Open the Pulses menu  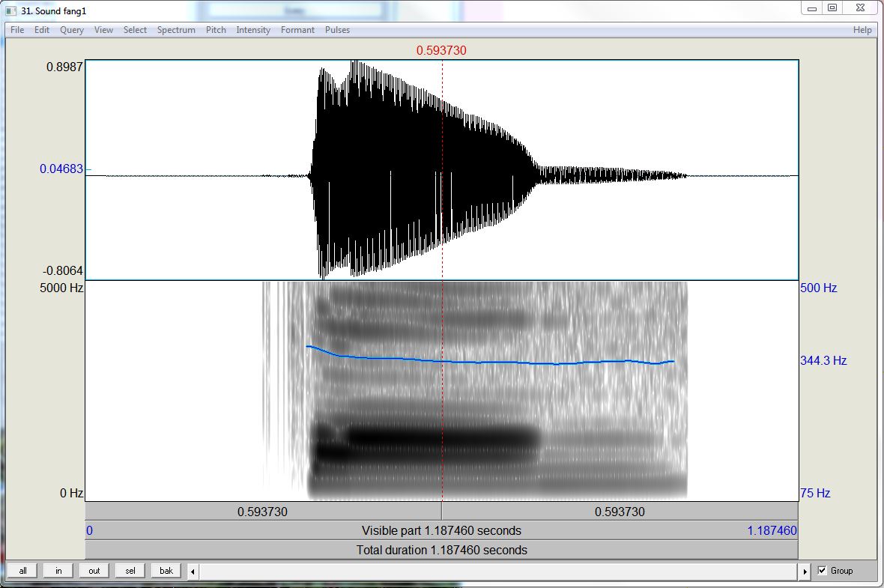337,30
